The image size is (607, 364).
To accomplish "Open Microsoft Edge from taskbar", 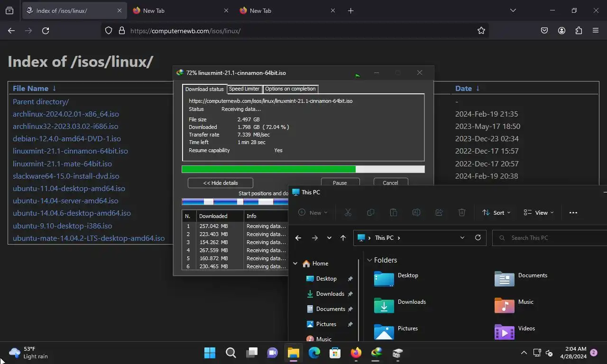I will point(314,353).
